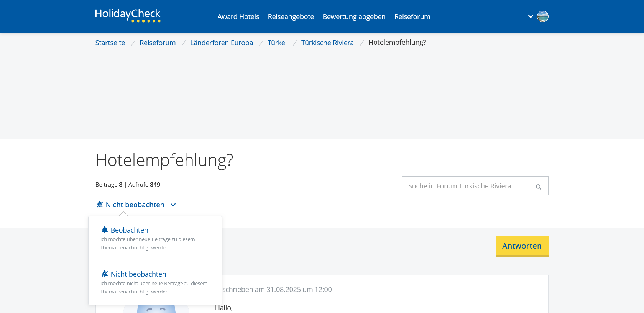Click the HolidayCheck logo
644x313 pixels.
[128, 15]
